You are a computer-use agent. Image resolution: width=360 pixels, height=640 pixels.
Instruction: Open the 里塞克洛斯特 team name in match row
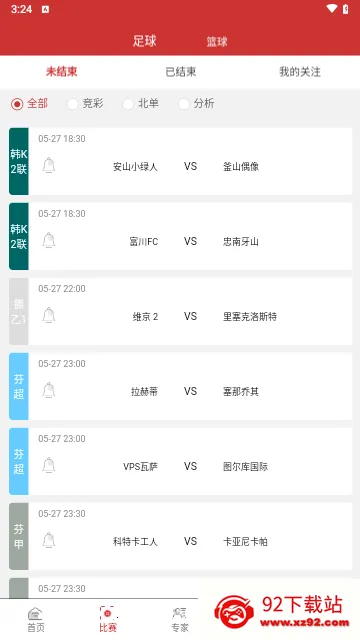click(250, 316)
